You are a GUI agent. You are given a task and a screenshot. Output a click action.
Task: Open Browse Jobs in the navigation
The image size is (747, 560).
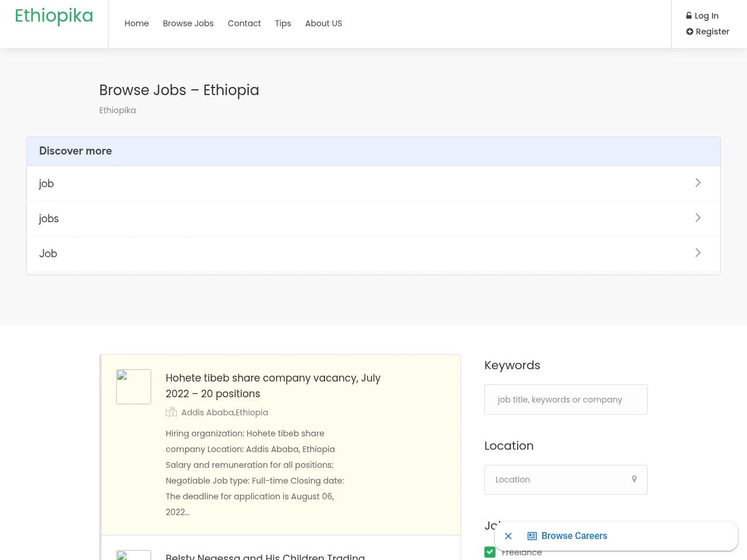188,23
